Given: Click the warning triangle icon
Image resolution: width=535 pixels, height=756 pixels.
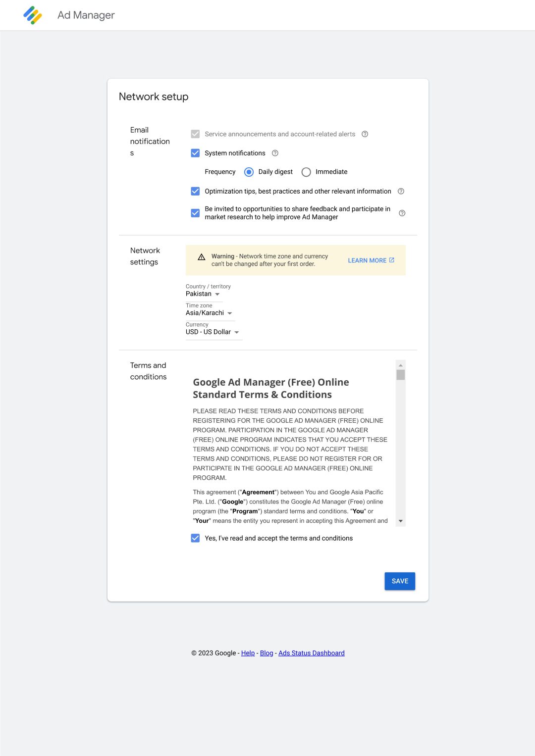Looking at the screenshot, I should pyautogui.click(x=201, y=256).
